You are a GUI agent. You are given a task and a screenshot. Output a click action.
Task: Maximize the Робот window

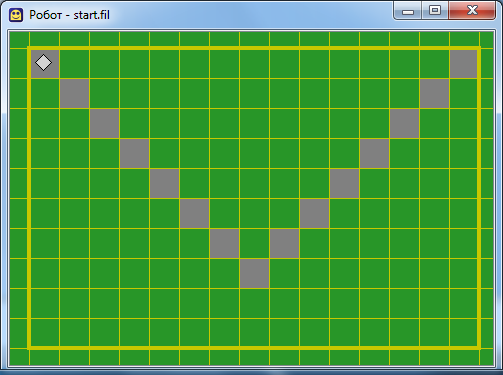[435, 11]
